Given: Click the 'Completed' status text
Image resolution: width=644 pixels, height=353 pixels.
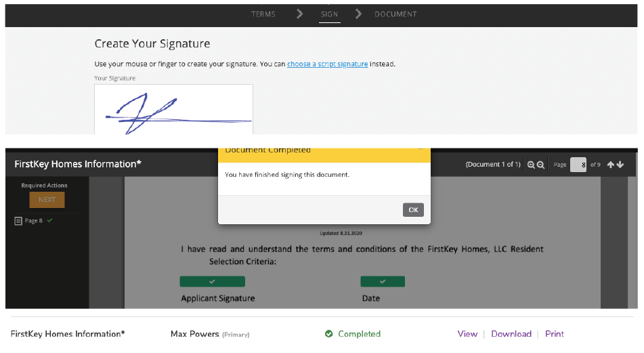Looking at the screenshot, I should [x=360, y=333].
